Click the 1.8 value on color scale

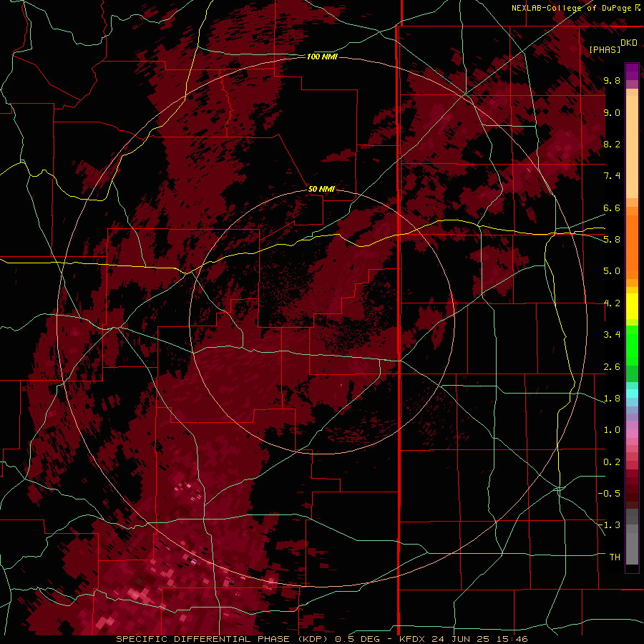click(612, 398)
